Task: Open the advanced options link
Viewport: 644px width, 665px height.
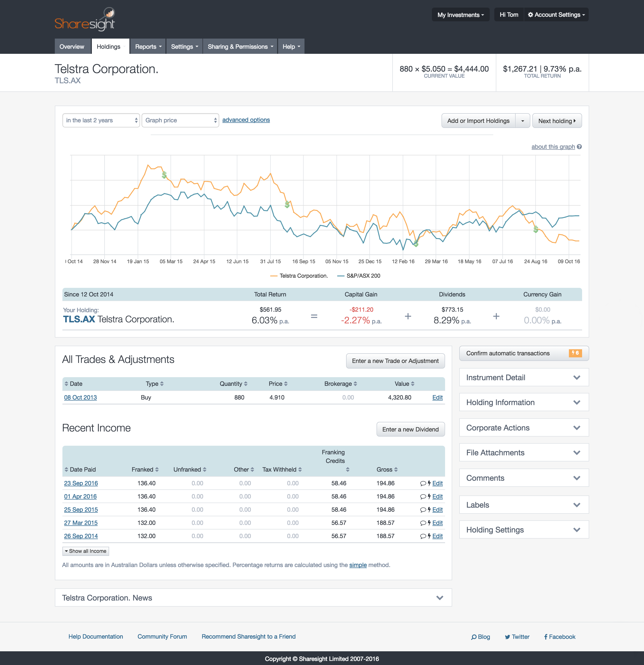Action: [x=246, y=120]
